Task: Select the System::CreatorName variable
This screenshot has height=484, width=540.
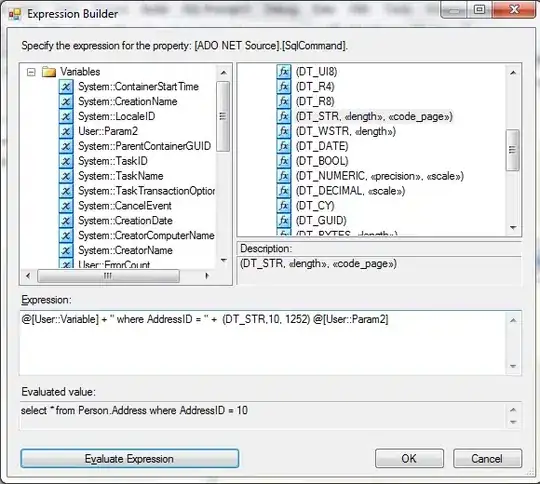Action: pos(125,250)
